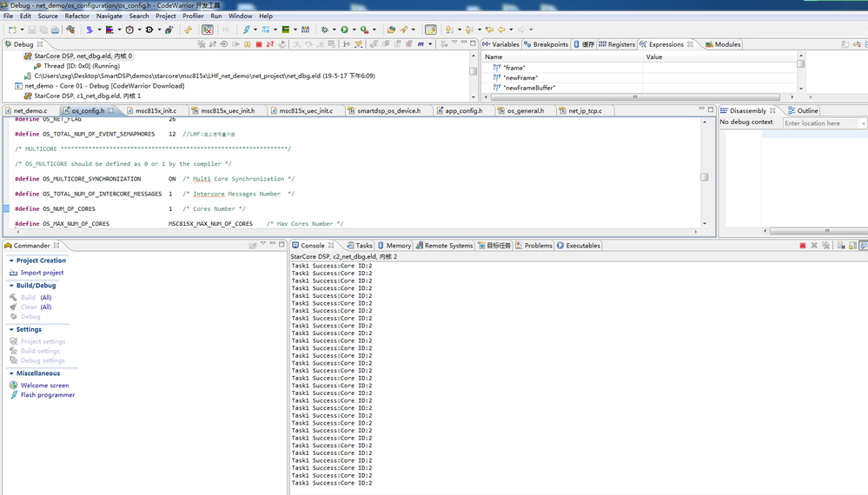
Task: Open the Commander view menu triangle
Action: click(263, 244)
